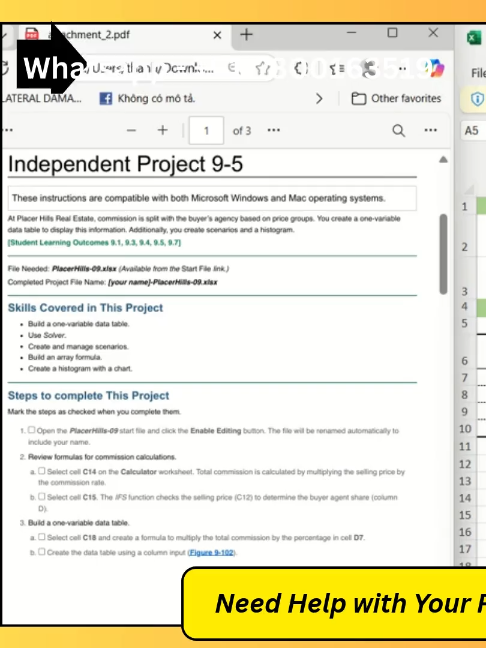This screenshot has width=486, height=648.
Task: Close the attachment_2.pdf tab
Action: point(217,35)
